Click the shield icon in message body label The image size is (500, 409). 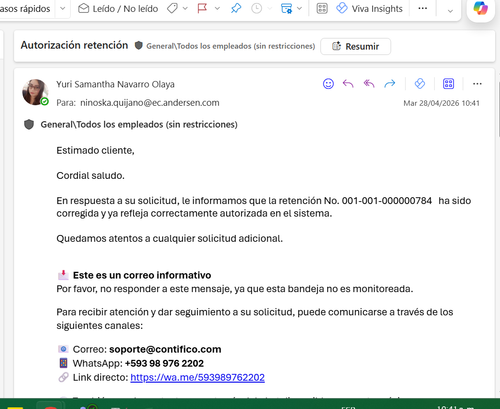pos(29,125)
